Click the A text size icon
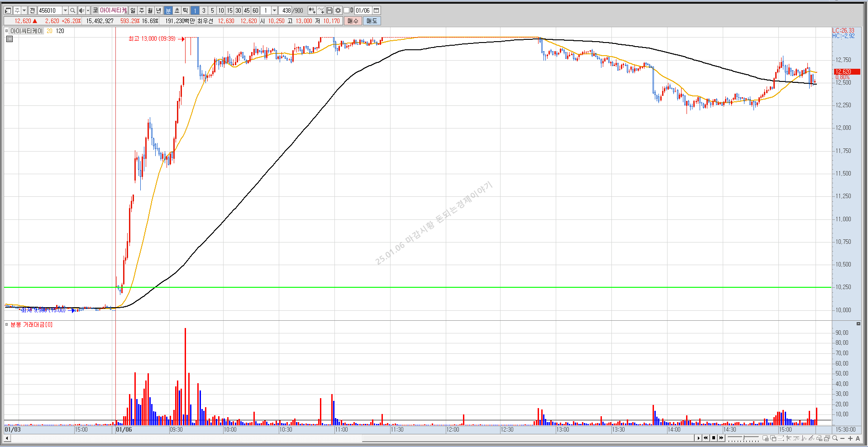 858,438
